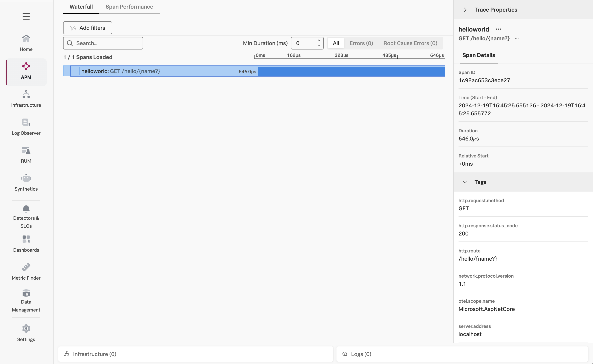Open the hamburger navigation menu
Viewport: 593px width, 364px height.
pyautogui.click(x=26, y=16)
